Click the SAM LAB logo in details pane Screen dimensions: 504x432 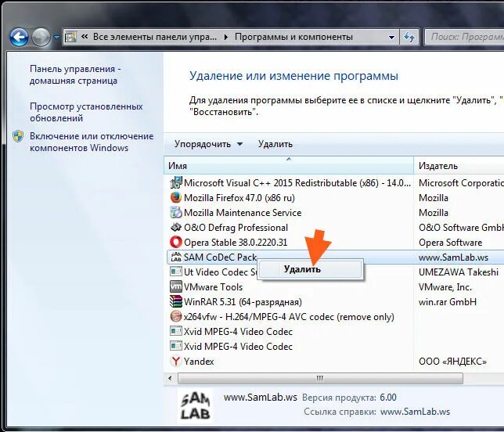(x=195, y=405)
